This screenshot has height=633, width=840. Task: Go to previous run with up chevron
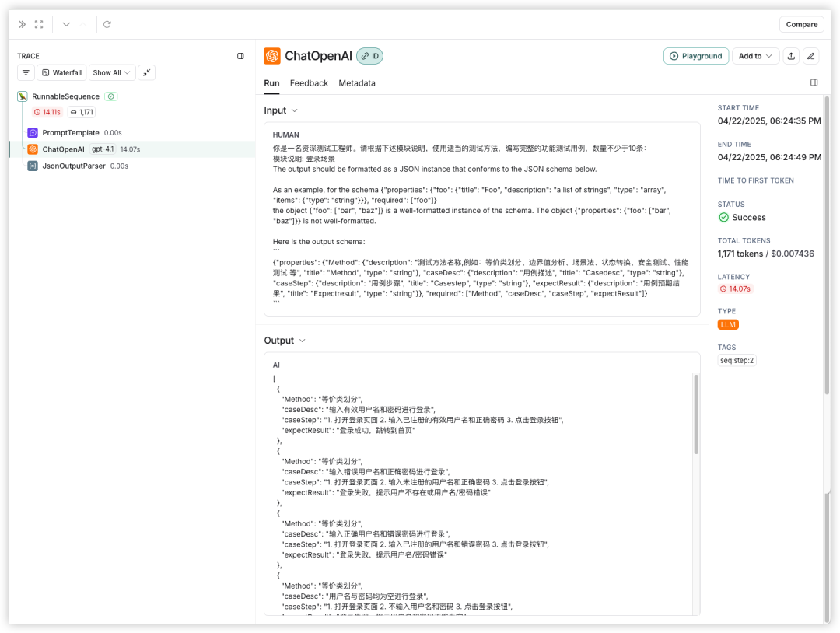click(x=82, y=24)
